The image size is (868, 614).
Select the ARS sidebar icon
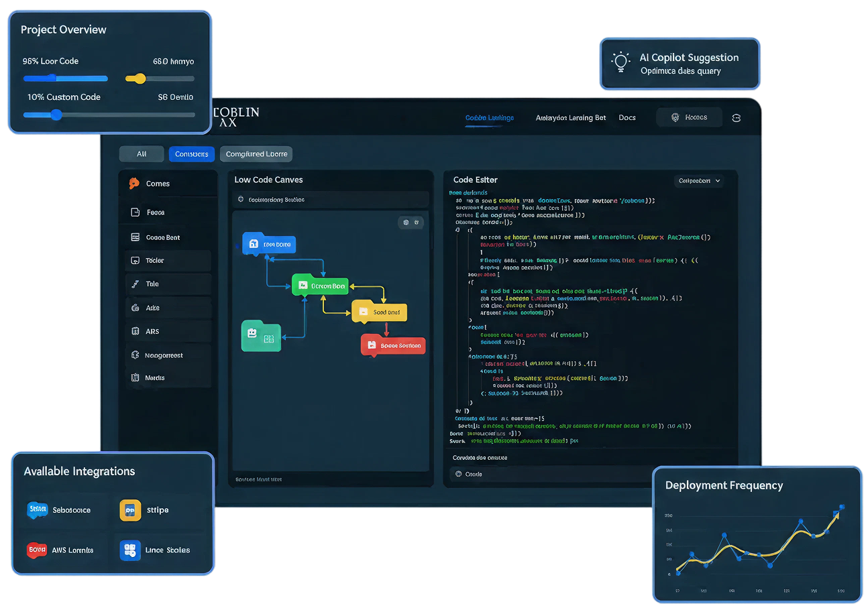tap(133, 331)
